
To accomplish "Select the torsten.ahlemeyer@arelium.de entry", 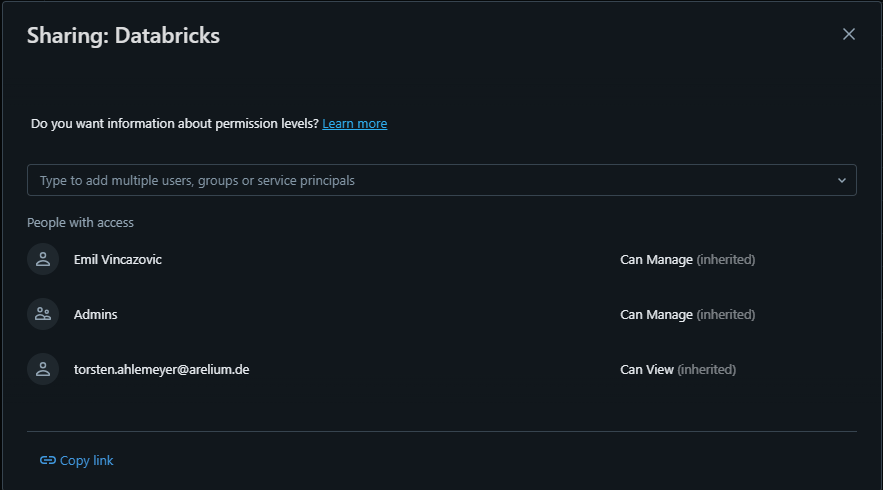I will click(162, 369).
